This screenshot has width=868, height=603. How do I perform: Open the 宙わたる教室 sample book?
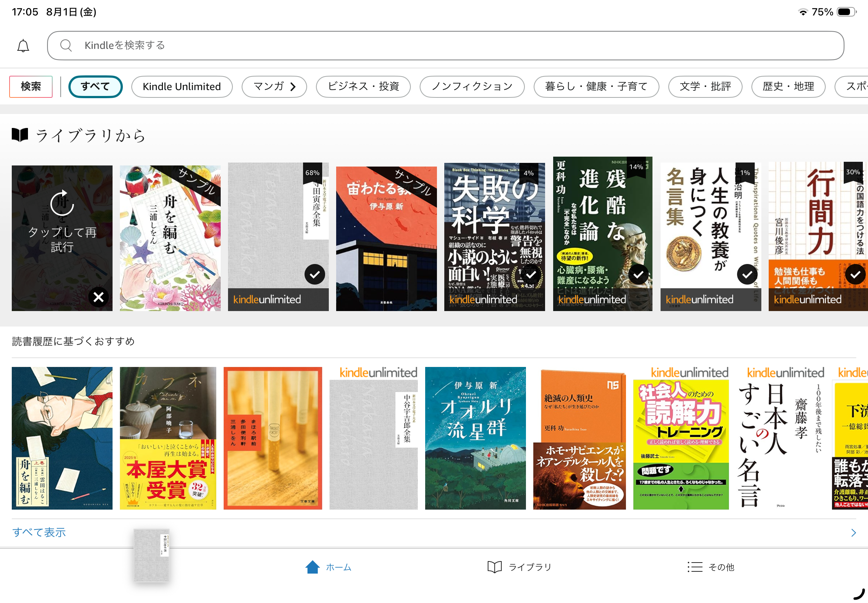pos(386,239)
